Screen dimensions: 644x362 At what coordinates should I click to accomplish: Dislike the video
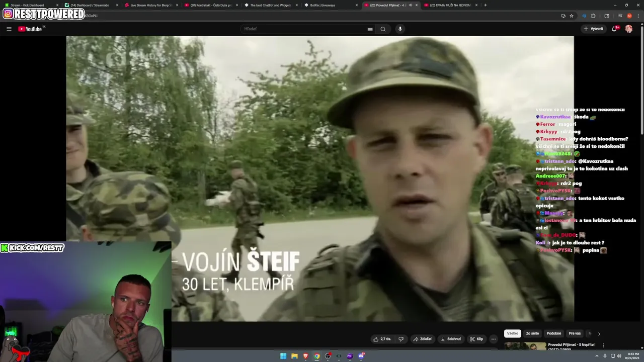coord(401,339)
